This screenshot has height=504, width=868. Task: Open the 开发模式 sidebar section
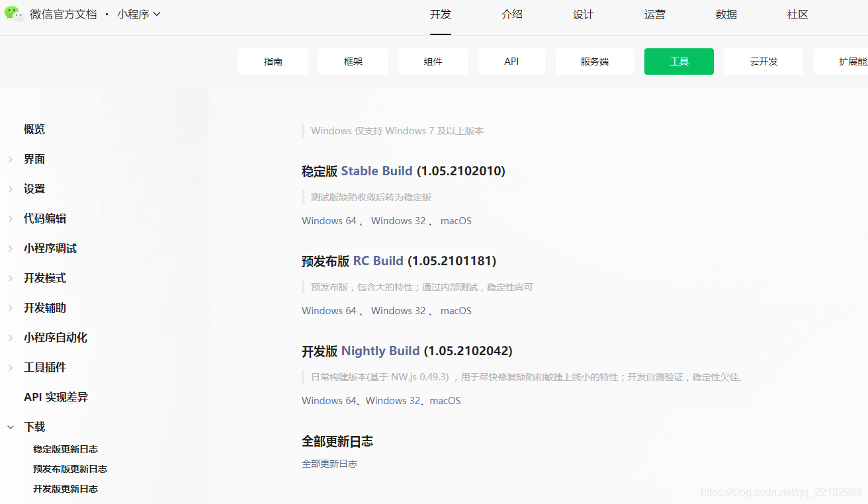click(45, 278)
